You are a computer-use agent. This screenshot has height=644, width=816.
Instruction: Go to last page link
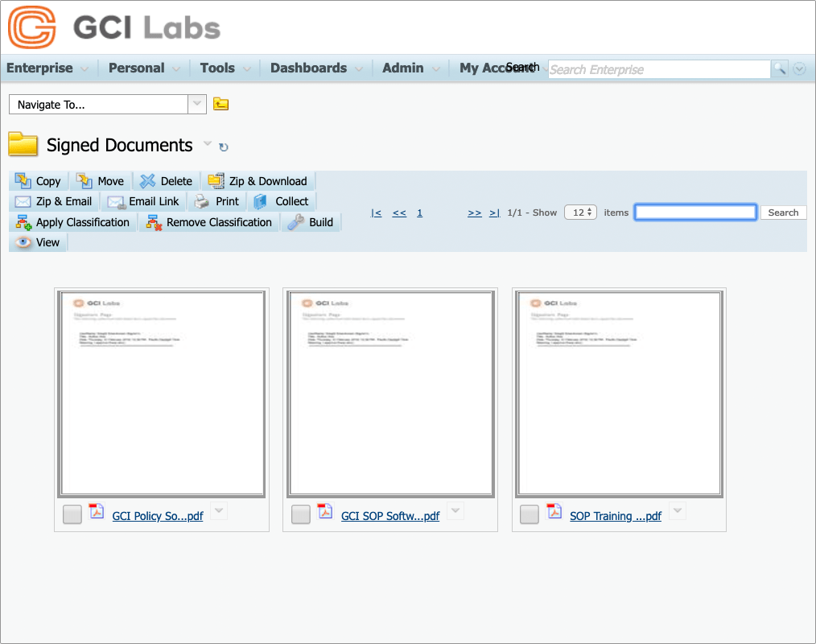pyautogui.click(x=494, y=213)
